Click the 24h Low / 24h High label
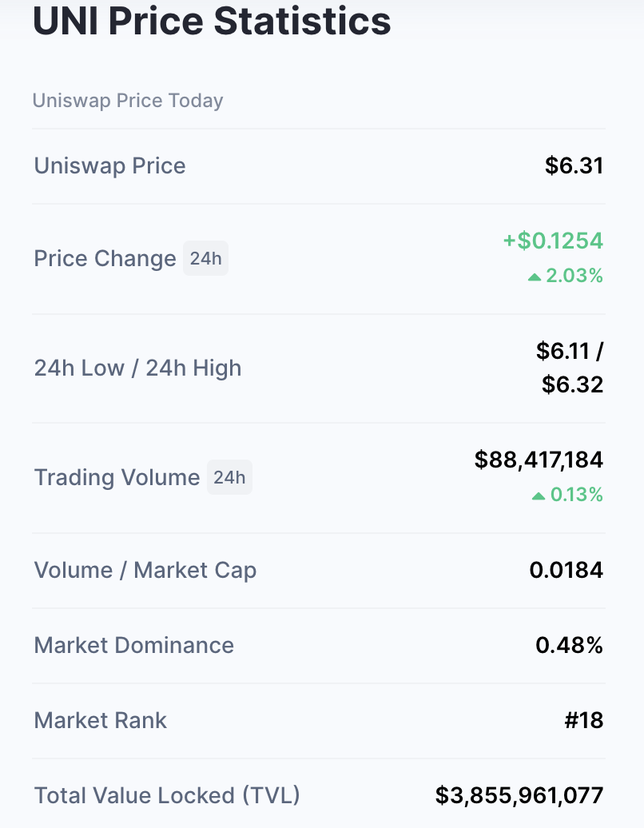Screen dimensions: 644x828 tap(137, 368)
